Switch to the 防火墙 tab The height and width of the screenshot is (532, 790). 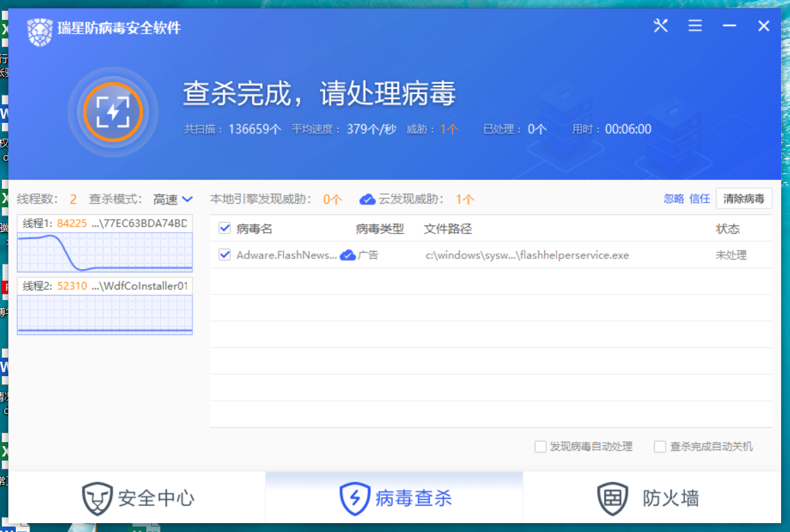coord(652,498)
